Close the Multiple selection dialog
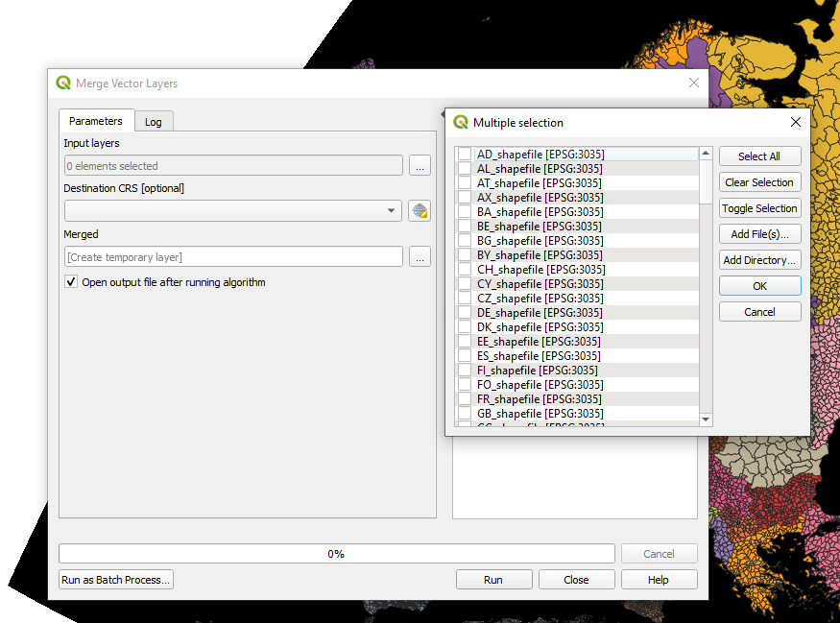The image size is (840, 623). tap(795, 123)
